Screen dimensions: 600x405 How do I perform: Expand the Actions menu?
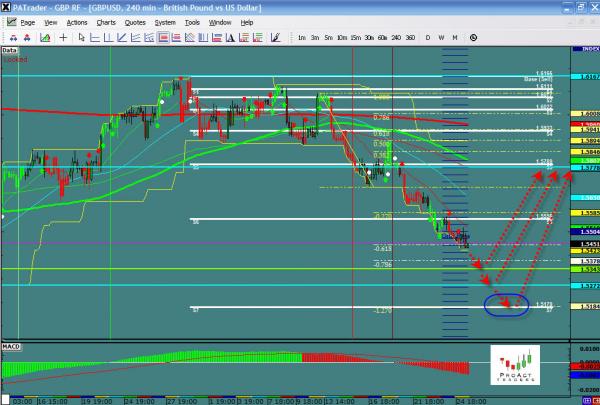76,21
